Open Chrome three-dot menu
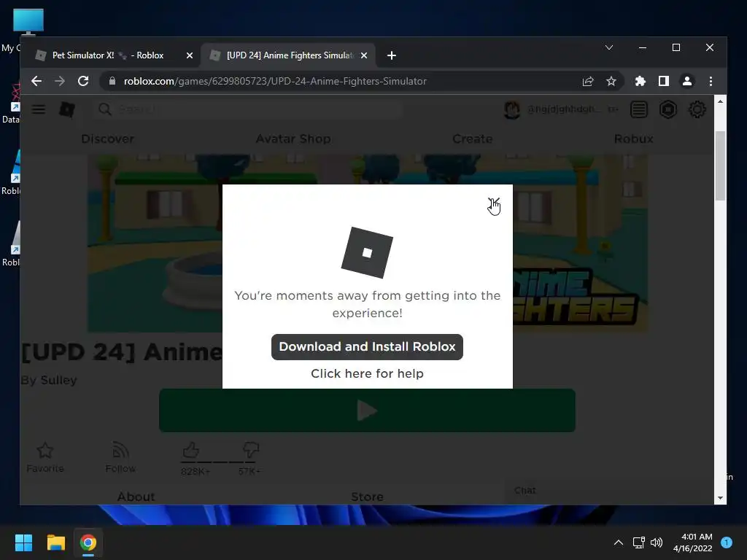The image size is (747, 560). click(711, 82)
